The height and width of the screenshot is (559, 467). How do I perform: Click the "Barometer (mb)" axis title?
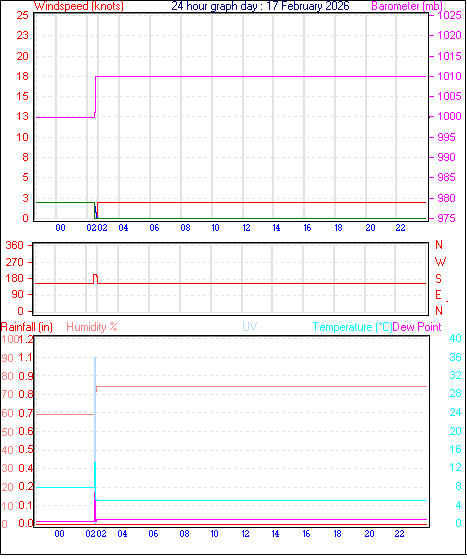[407, 6]
